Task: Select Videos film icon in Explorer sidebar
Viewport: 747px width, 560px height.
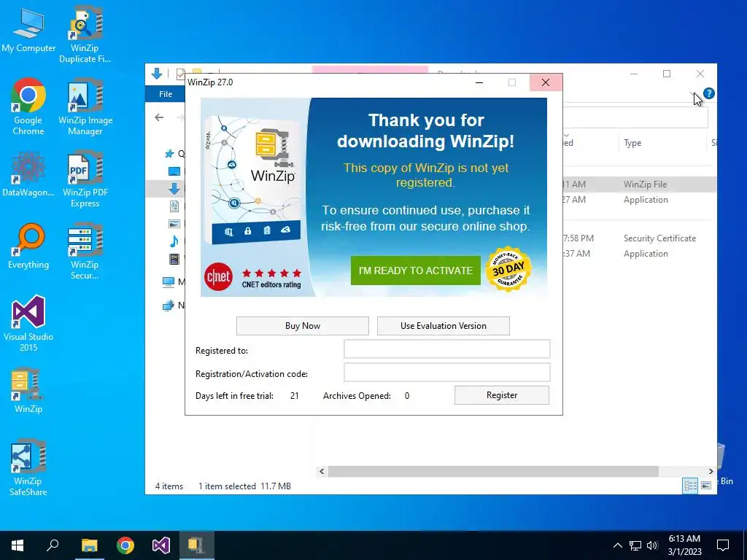Action: (x=174, y=259)
